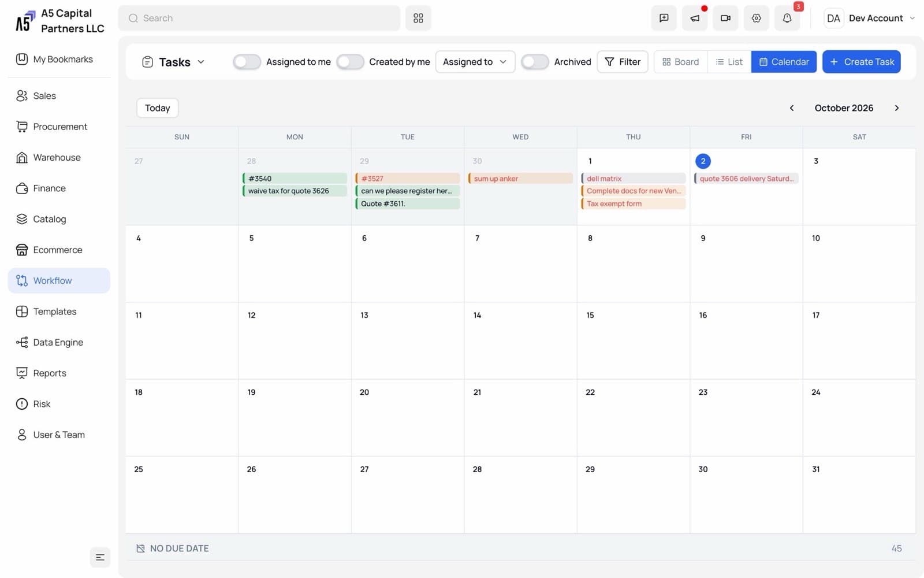Go to Sales section
The width and height of the screenshot is (924, 578).
59,95
